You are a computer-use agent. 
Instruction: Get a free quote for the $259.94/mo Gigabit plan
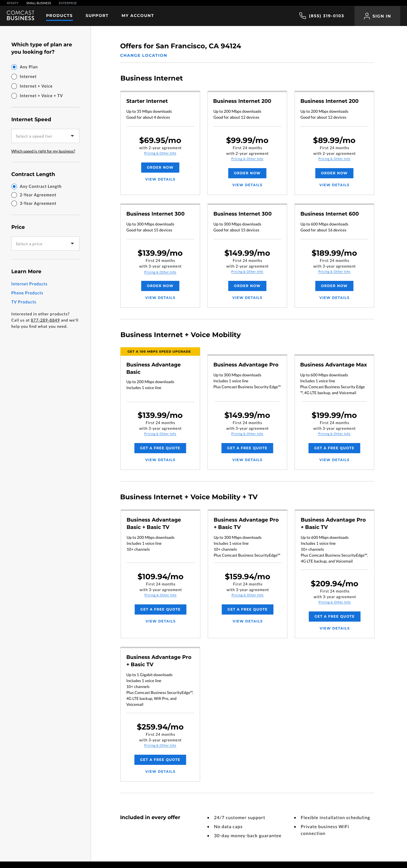[x=160, y=760]
